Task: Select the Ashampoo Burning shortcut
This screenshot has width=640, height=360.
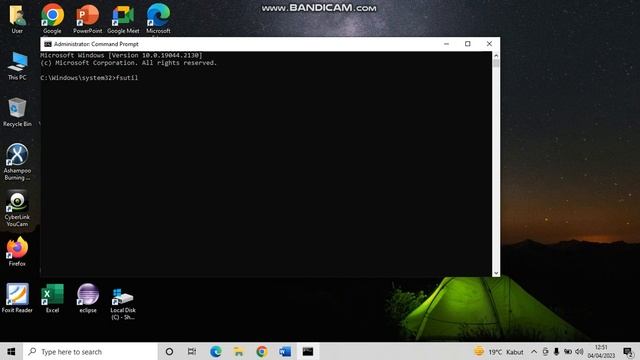Action: [17, 162]
